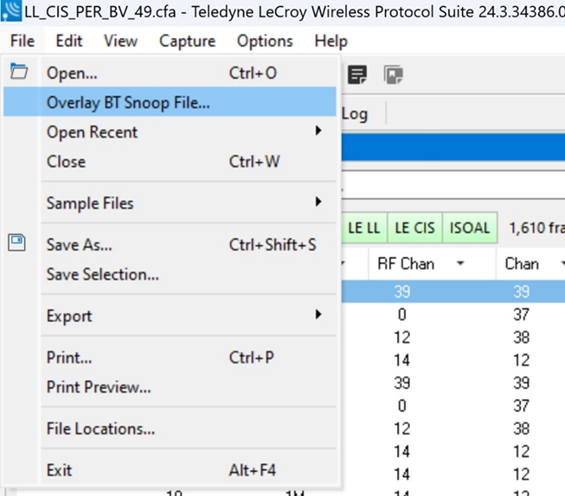Choose Open... from the File menu
The image size is (565, 496).
(x=170, y=73)
